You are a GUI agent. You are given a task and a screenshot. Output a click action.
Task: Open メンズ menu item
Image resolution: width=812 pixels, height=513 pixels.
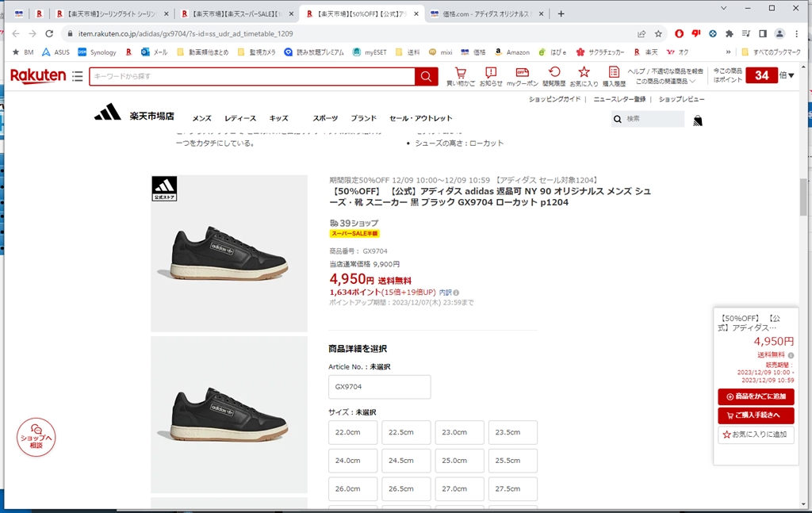click(202, 119)
